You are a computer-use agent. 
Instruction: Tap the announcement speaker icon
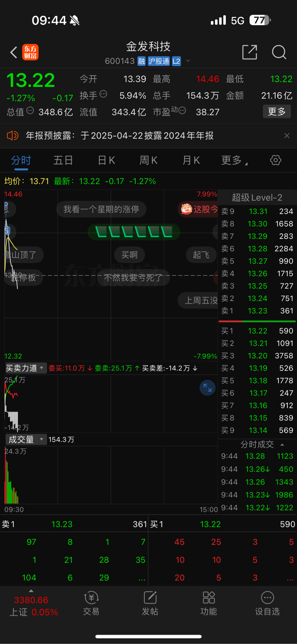click(x=12, y=136)
